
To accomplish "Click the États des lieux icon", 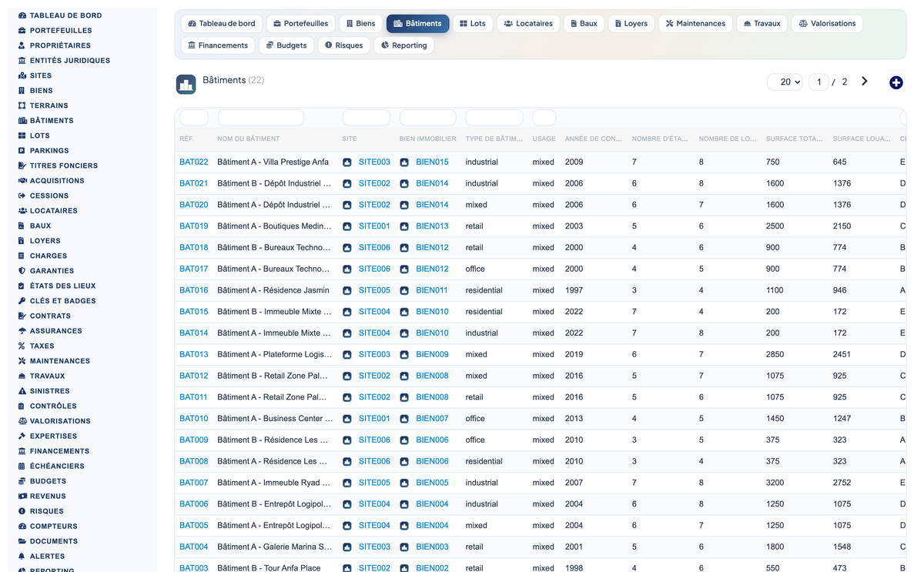I will (x=22, y=286).
